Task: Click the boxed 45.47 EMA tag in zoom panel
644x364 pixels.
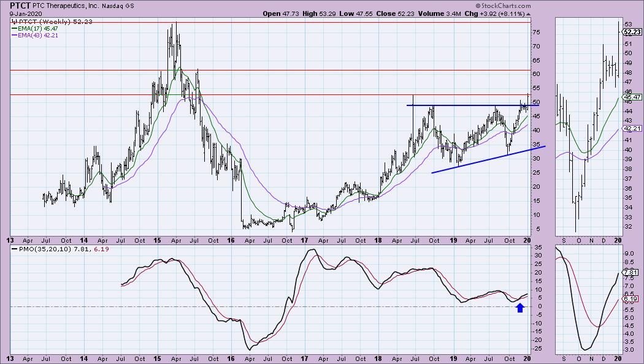Action: [632, 97]
